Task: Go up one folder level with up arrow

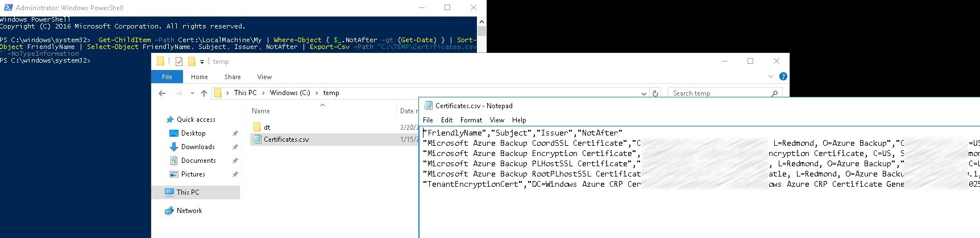Action: click(204, 93)
